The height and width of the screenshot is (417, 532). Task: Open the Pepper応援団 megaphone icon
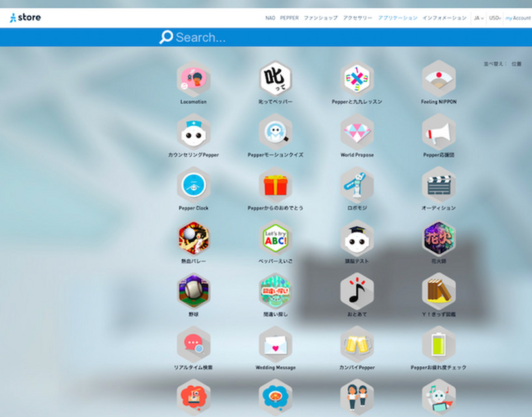click(x=438, y=132)
